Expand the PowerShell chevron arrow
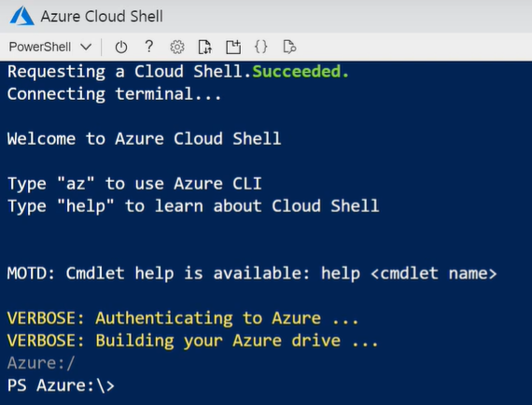The image size is (532, 405). (x=86, y=47)
